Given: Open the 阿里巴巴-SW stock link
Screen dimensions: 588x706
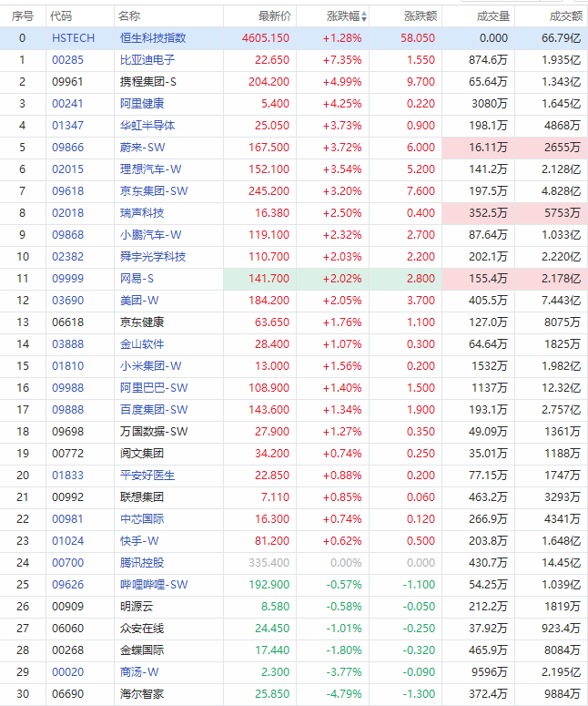Looking at the screenshot, I should (x=154, y=388).
